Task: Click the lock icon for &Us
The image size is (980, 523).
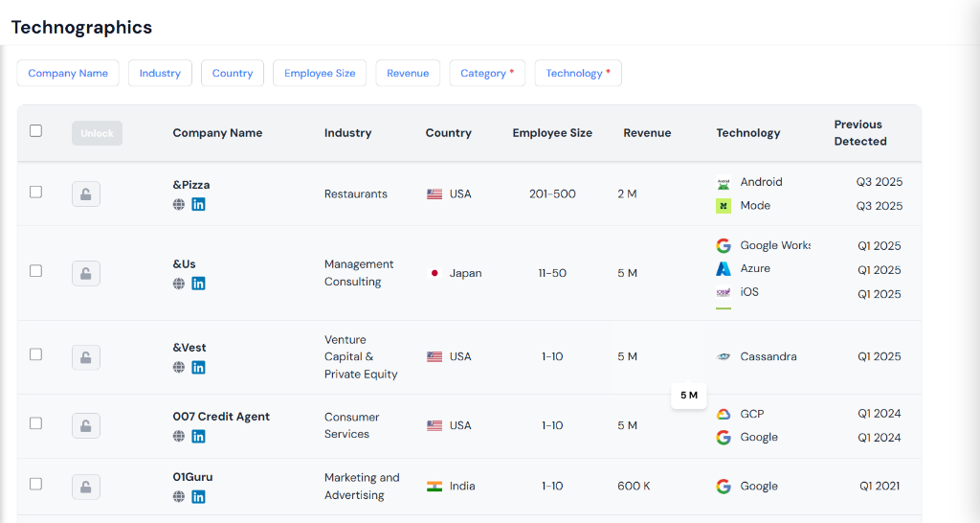Action: tap(86, 273)
